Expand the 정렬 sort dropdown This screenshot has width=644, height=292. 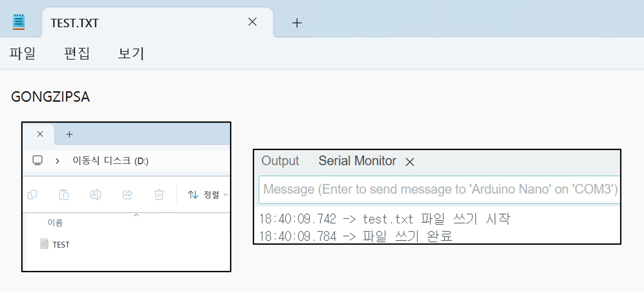click(207, 195)
